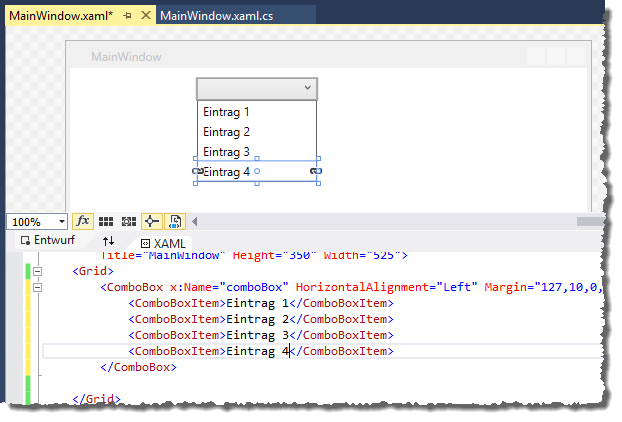The image size is (622, 422).
Task: Swap the Entwurf and XAML panes
Action: point(109,242)
